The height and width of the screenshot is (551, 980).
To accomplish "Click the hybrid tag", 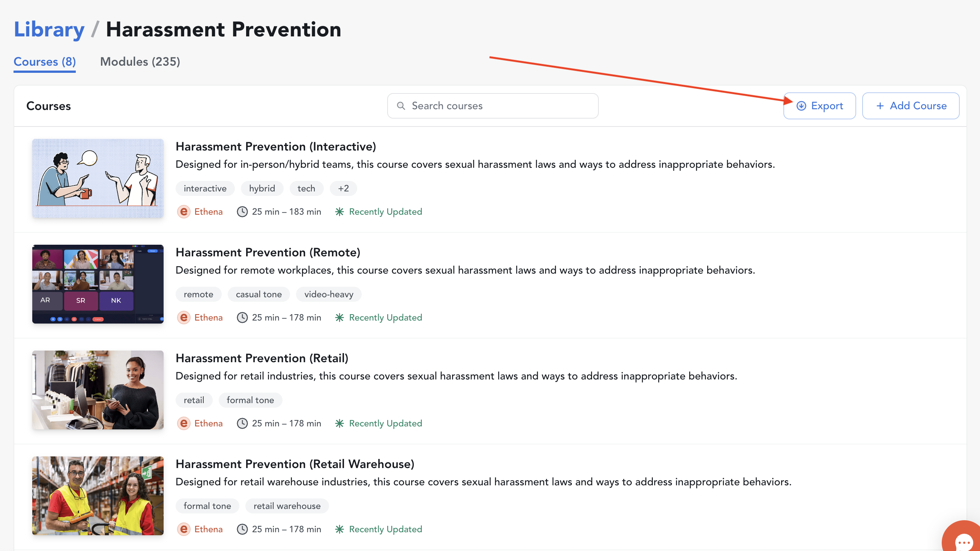I will click(x=262, y=188).
